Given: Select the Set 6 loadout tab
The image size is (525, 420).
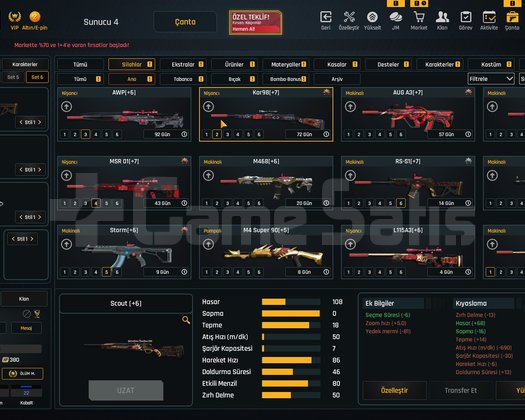Looking at the screenshot, I should 37,77.
